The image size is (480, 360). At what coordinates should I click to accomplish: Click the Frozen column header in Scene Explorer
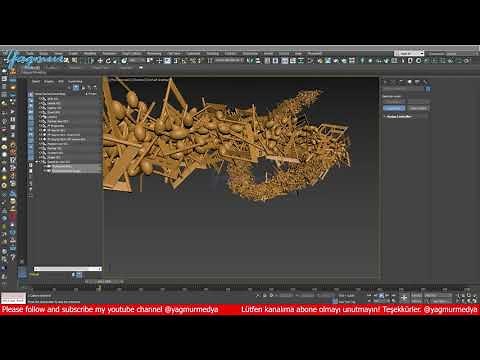pyautogui.click(x=92, y=94)
